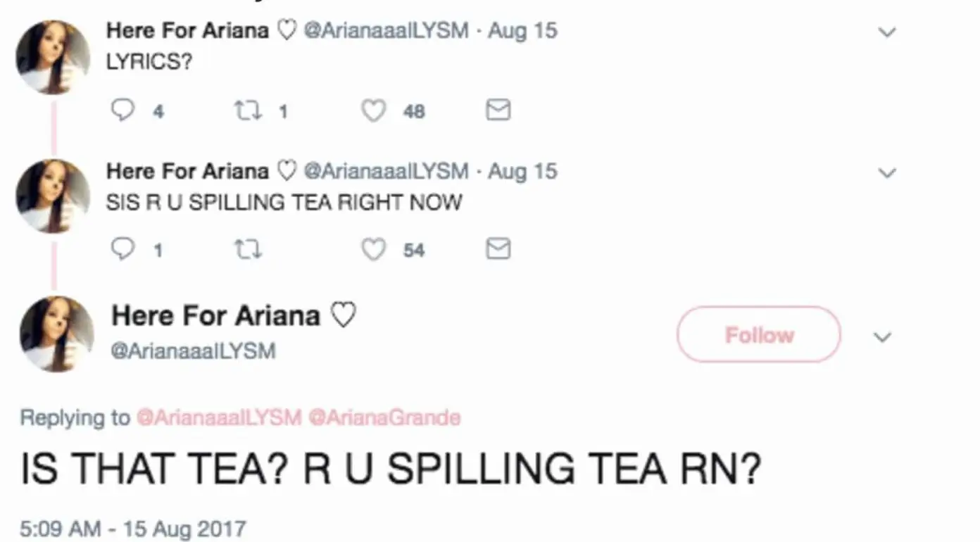Reply to the SIS R U SPILLING TEA tweet
Screen dimensions: 980x542
123,249
